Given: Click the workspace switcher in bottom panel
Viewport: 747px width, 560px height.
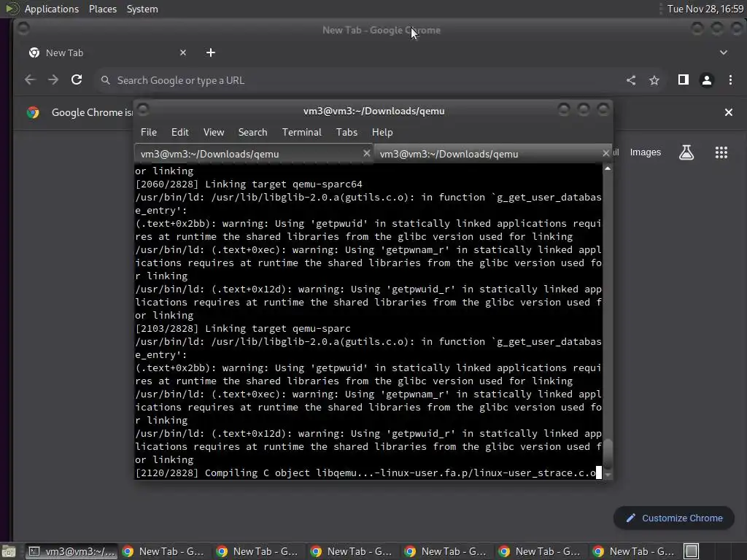Looking at the screenshot, I should point(692,551).
